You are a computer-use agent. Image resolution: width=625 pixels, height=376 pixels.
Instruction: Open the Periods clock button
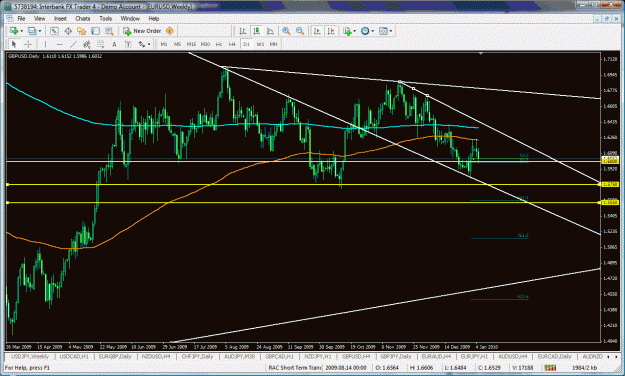click(365, 31)
